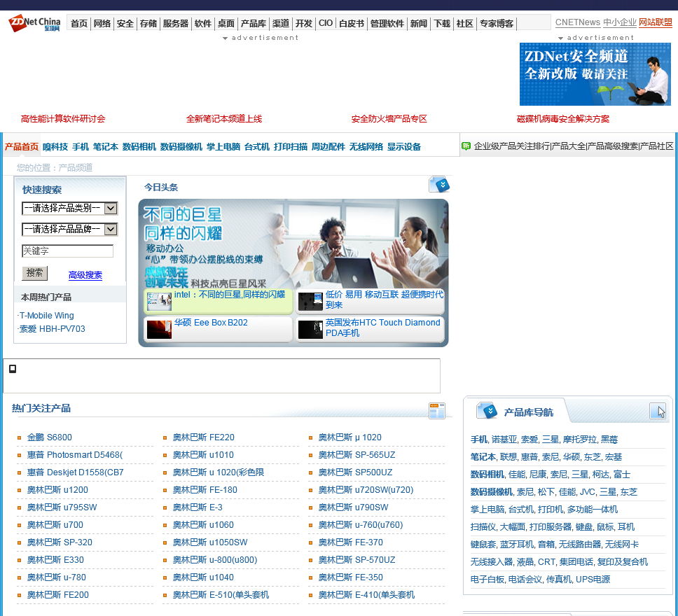Select the 产品首页 tab
This screenshot has width=678, height=616.
tap(22, 147)
